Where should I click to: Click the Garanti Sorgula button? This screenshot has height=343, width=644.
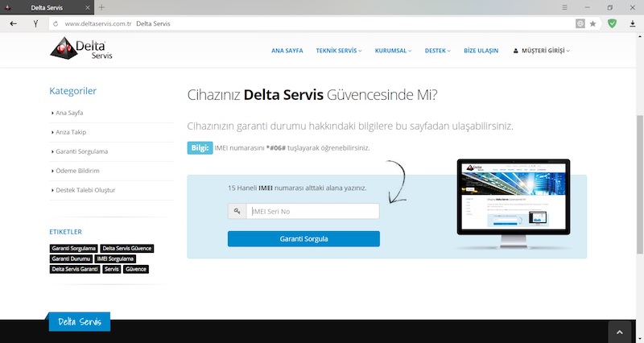coord(303,238)
